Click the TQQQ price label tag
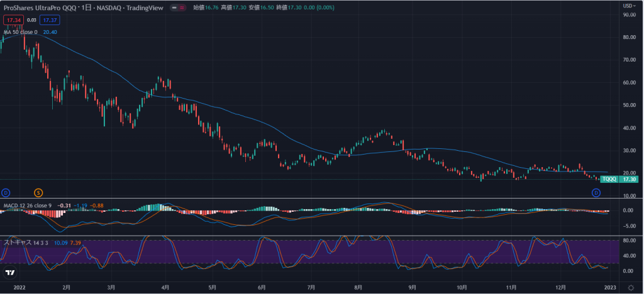 pyautogui.click(x=609, y=179)
